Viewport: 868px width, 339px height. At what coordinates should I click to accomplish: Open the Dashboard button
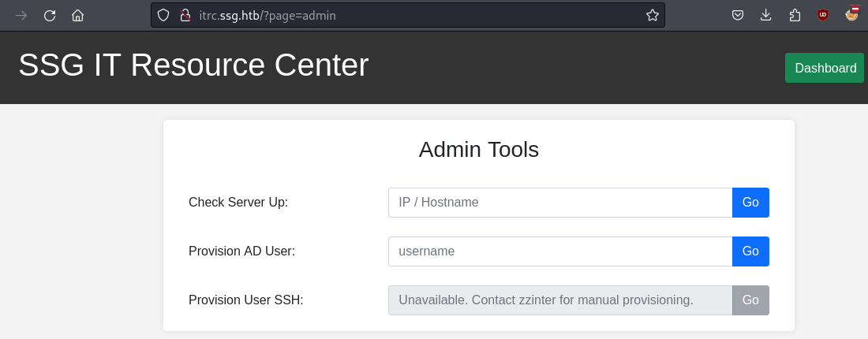[x=825, y=68]
